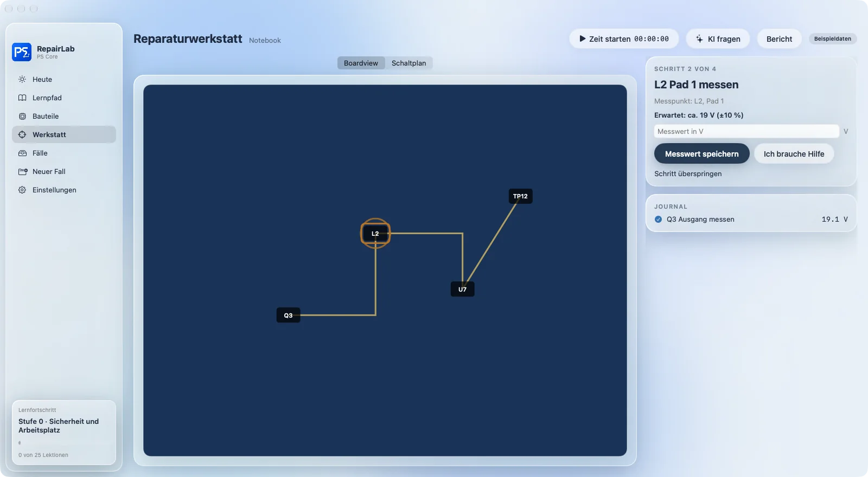This screenshot has width=868, height=477.
Task: Click the Messpunkt: L2, Pad 1 text
Action: (x=689, y=101)
